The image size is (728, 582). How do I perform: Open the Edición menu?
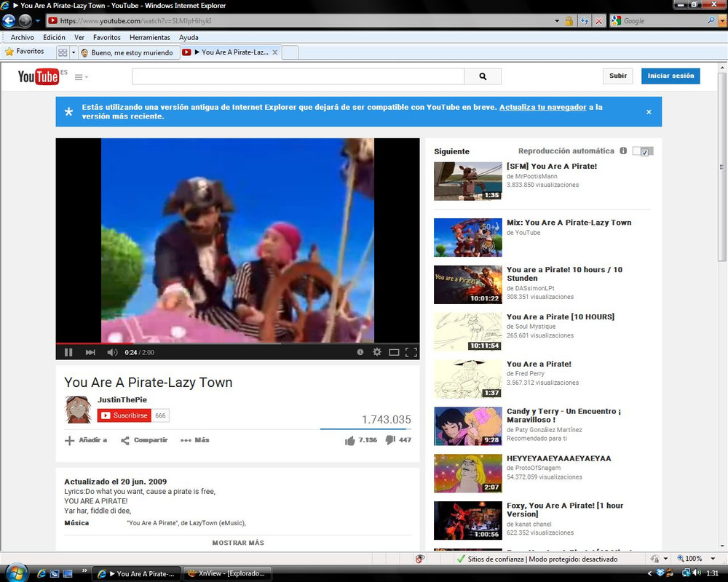[x=54, y=38]
